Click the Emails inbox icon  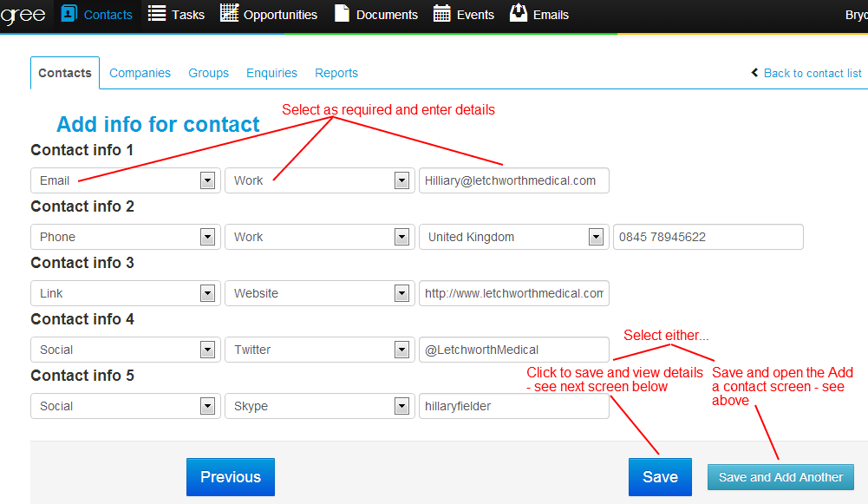click(519, 13)
